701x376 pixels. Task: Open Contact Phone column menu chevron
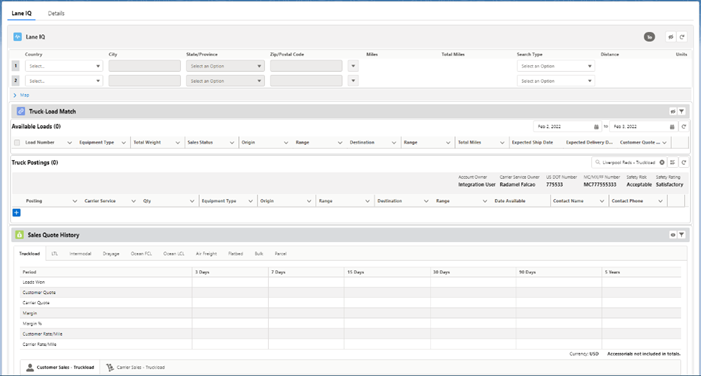pos(660,201)
